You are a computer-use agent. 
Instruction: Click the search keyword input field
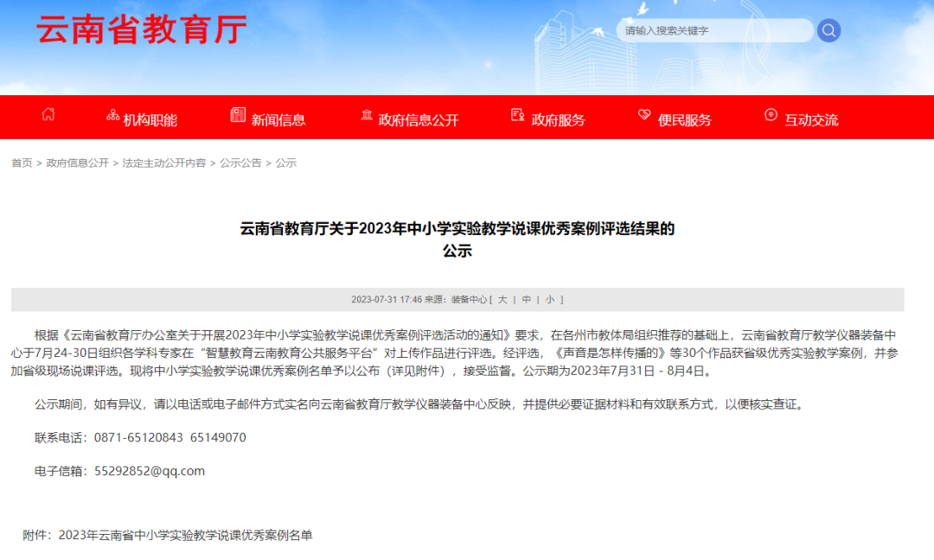pyautogui.click(x=715, y=30)
